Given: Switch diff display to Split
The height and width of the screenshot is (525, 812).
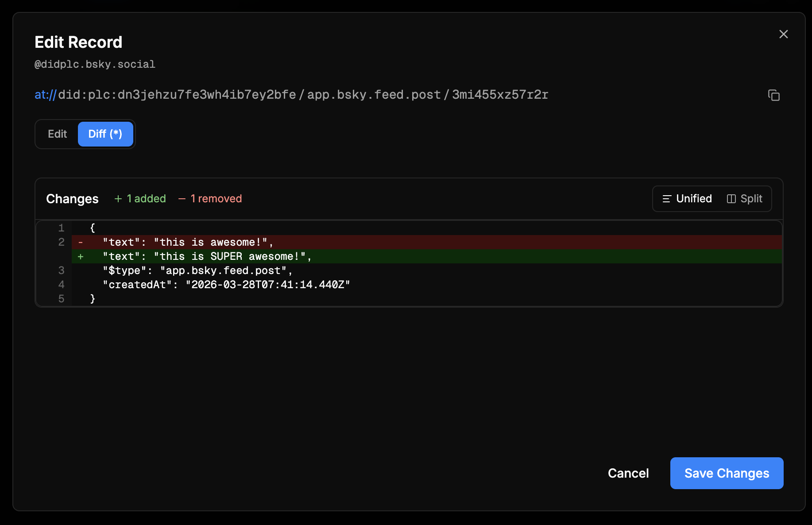Looking at the screenshot, I should tap(745, 199).
